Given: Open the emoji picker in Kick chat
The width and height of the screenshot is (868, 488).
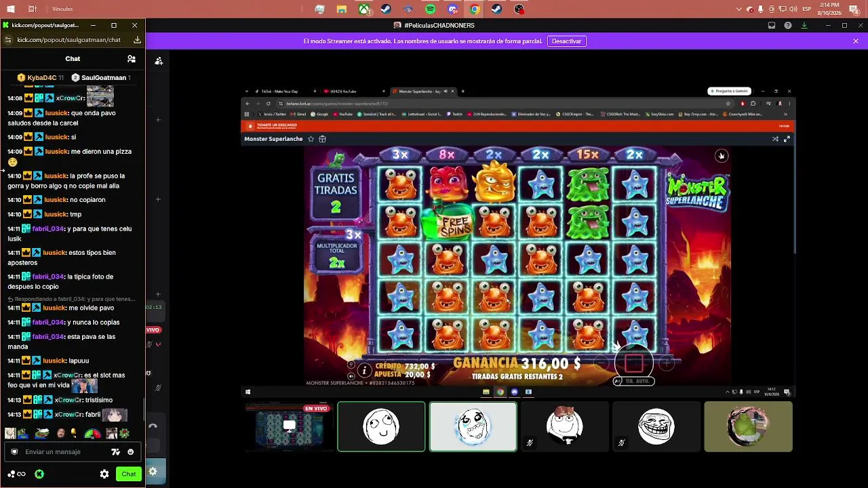Looking at the screenshot, I should tap(131, 452).
